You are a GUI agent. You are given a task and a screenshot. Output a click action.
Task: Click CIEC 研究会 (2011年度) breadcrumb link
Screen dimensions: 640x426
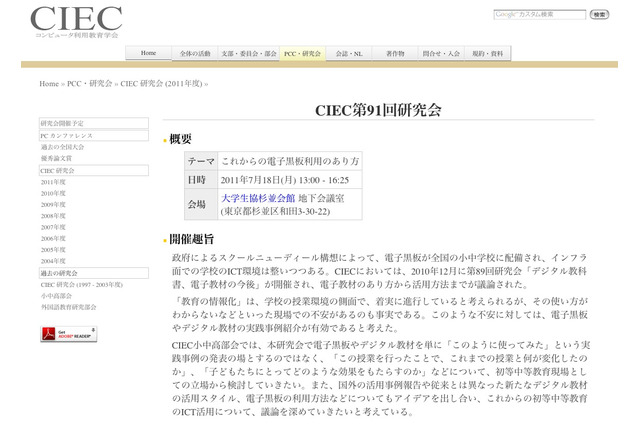point(161,84)
